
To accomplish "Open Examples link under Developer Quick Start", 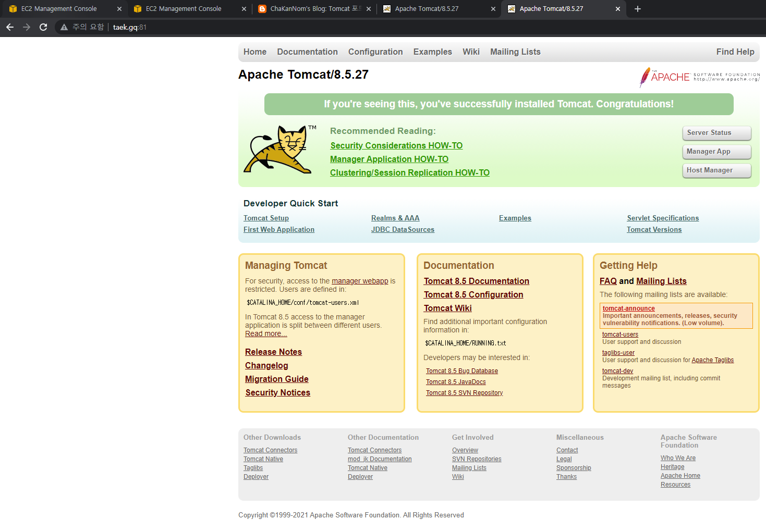I will (x=515, y=218).
